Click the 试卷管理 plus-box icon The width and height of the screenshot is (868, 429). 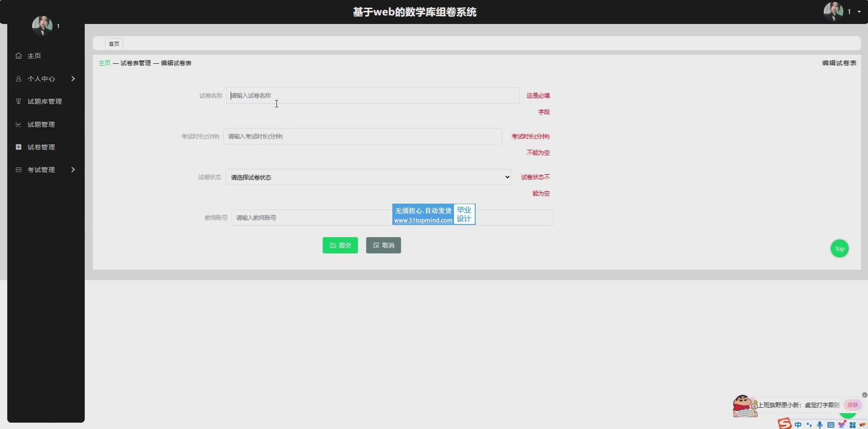point(19,147)
